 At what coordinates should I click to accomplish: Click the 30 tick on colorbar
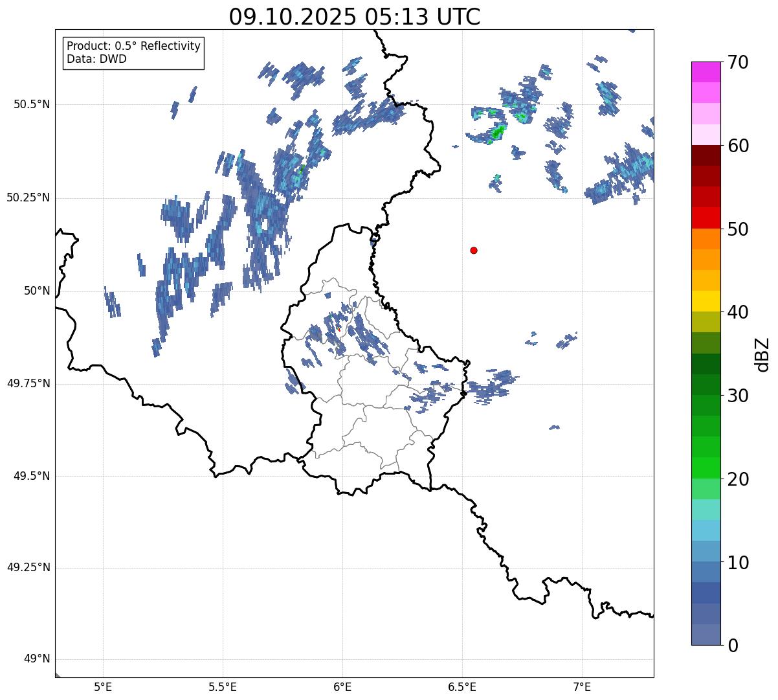coord(738,396)
